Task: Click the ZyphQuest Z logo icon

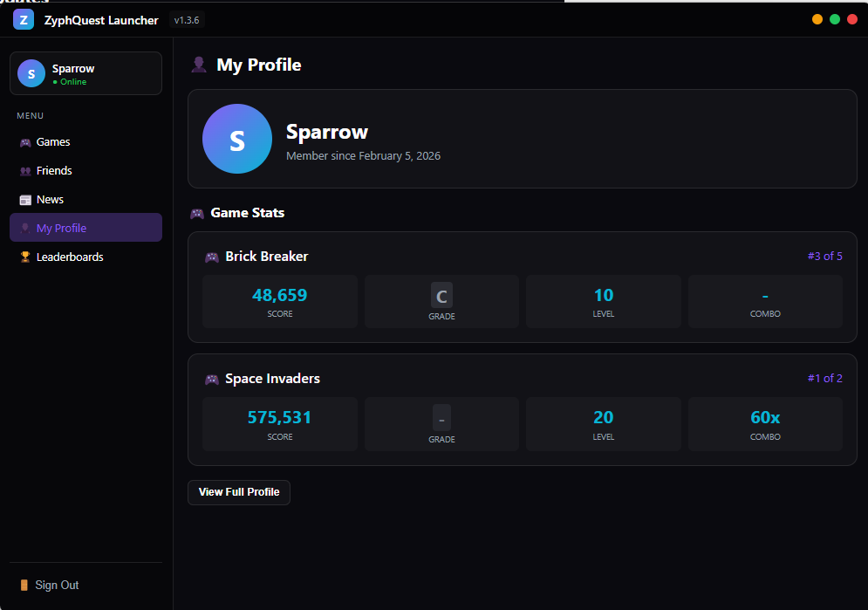Action: tap(24, 19)
